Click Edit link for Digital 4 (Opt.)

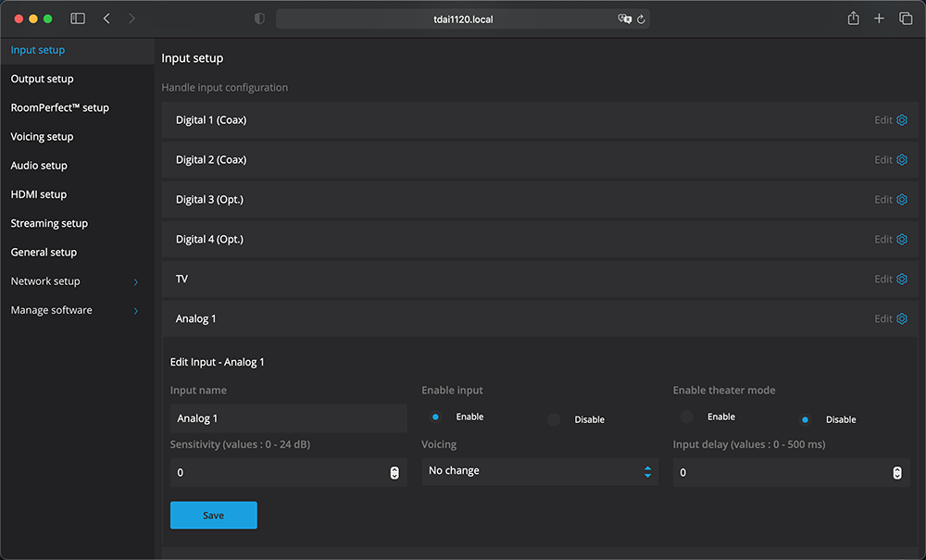(882, 239)
